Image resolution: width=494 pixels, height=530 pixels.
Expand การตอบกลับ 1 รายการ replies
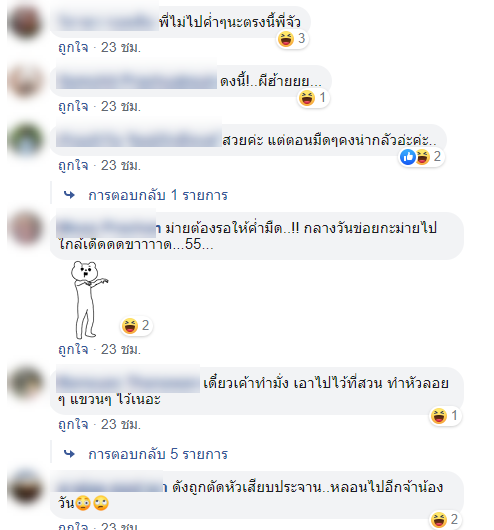tap(158, 195)
